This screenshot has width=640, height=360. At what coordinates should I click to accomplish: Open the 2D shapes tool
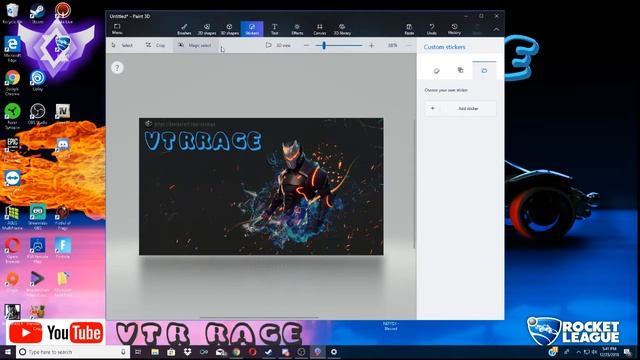click(207, 29)
